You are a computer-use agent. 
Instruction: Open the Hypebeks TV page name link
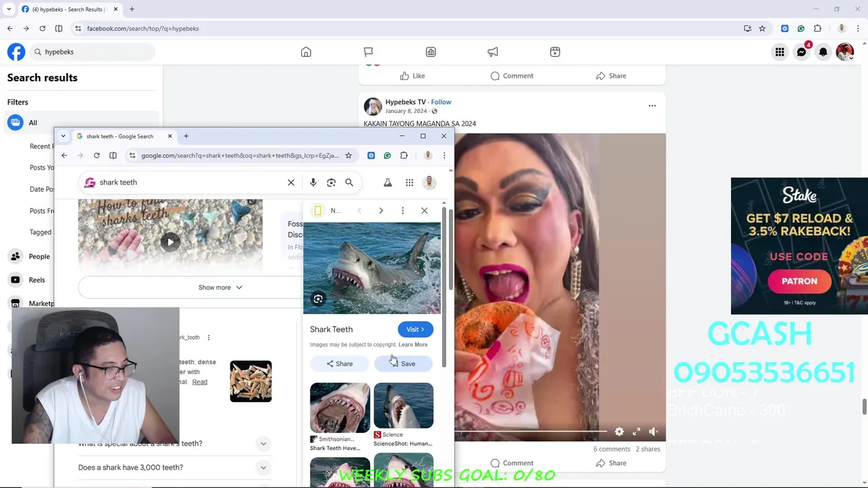point(406,102)
